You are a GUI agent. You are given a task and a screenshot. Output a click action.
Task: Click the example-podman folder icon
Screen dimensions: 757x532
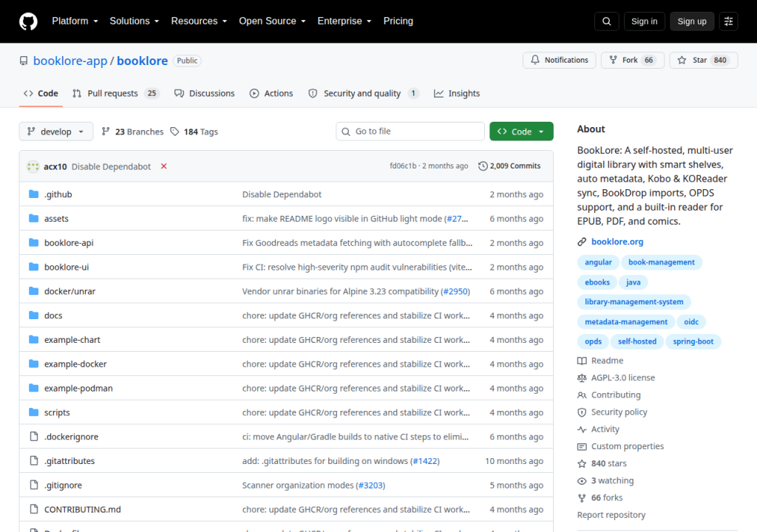tap(34, 388)
